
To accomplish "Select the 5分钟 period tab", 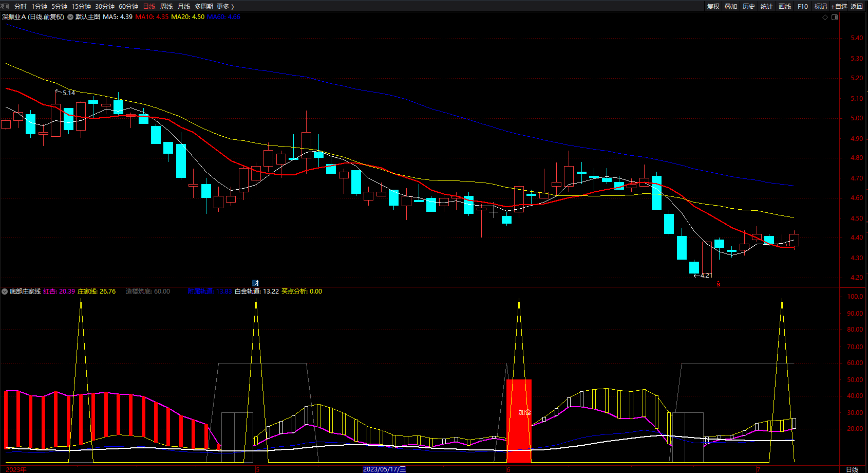I will coord(59,7).
